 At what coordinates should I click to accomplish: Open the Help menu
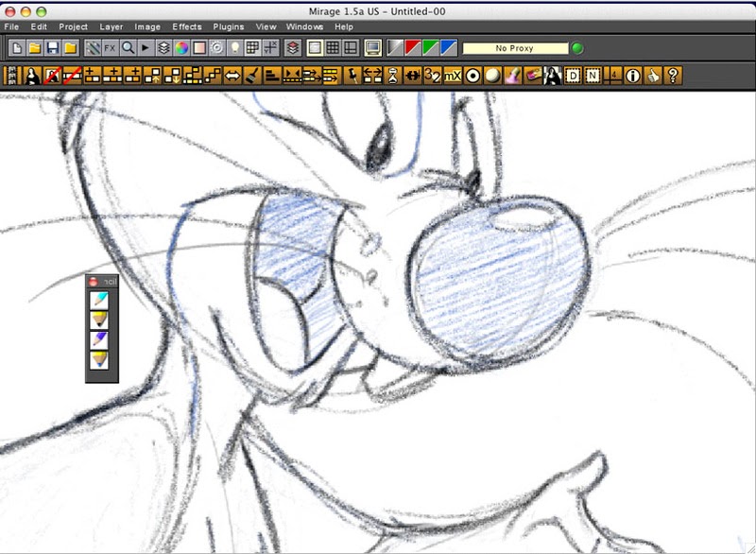tap(344, 26)
